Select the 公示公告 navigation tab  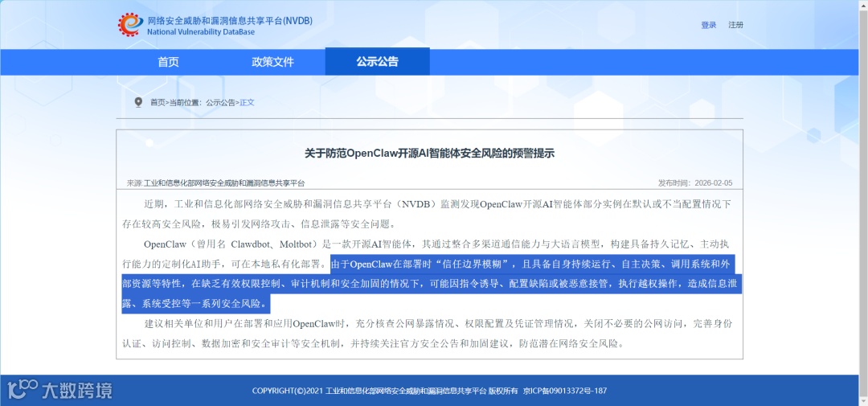coord(377,61)
